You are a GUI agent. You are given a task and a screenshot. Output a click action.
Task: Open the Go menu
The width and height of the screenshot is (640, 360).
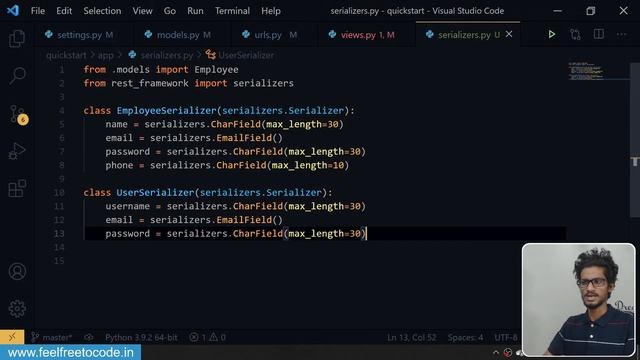click(x=169, y=11)
